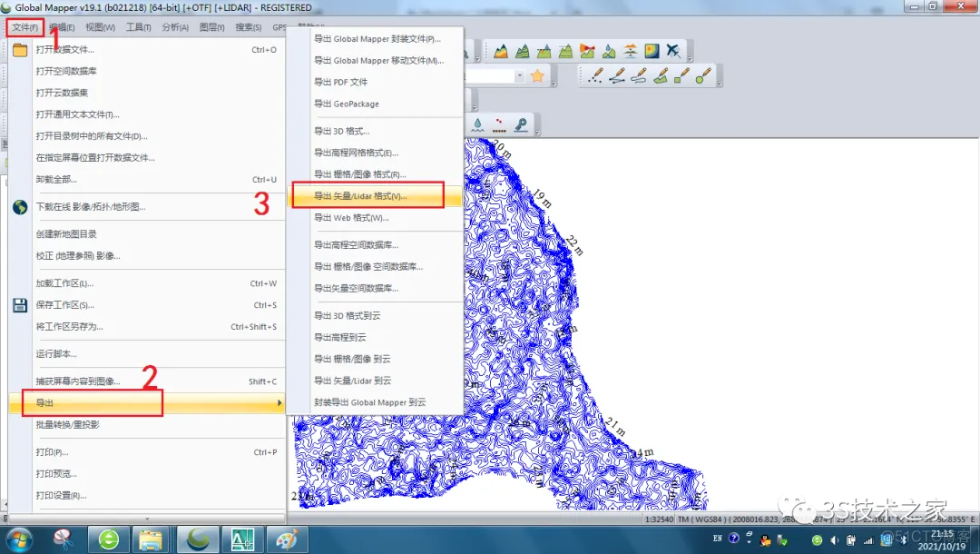Select the create rectangle area tool
The width and height of the screenshot is (980, 554).
pos(681,75)
